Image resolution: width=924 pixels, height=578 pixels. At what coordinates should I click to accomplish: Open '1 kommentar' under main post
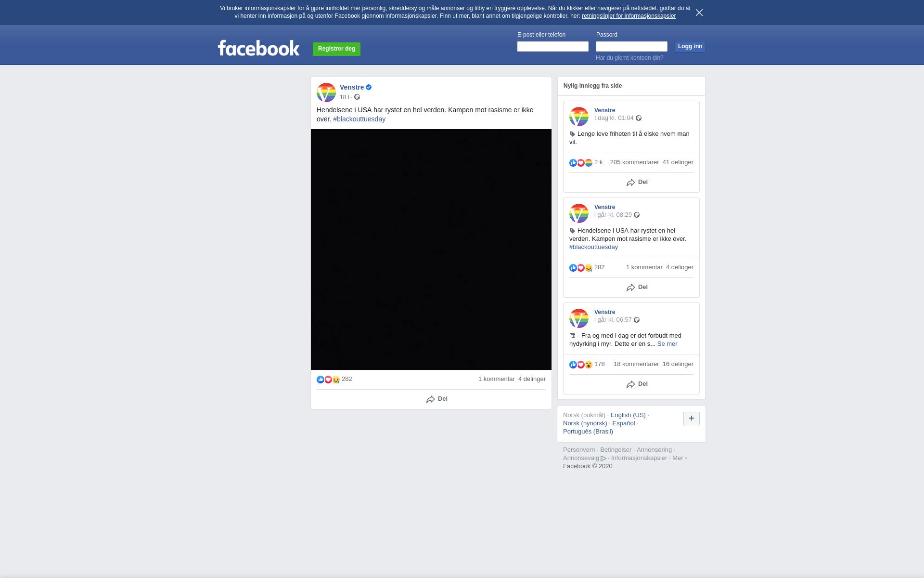point(497,379)
